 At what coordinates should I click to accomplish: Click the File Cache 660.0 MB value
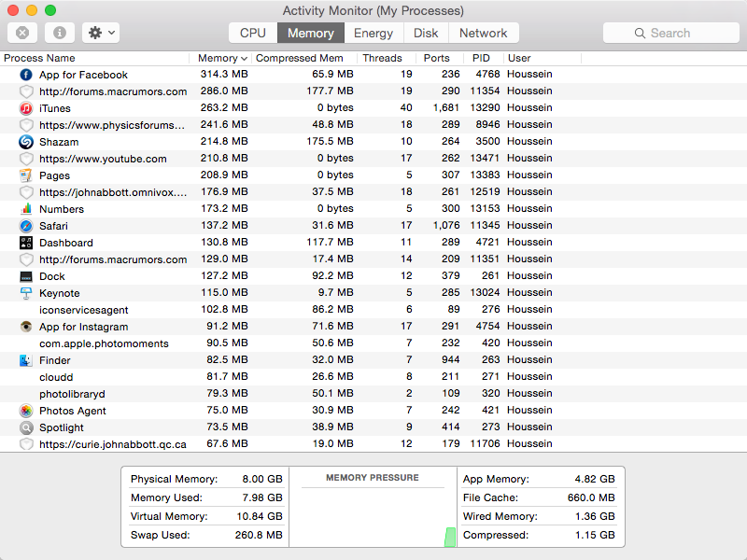591,497
